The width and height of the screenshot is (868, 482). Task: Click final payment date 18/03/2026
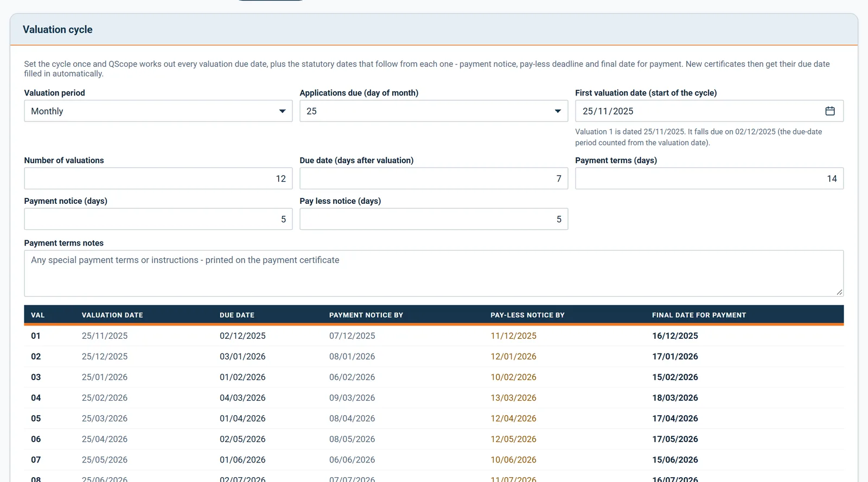tap(675, 398)
